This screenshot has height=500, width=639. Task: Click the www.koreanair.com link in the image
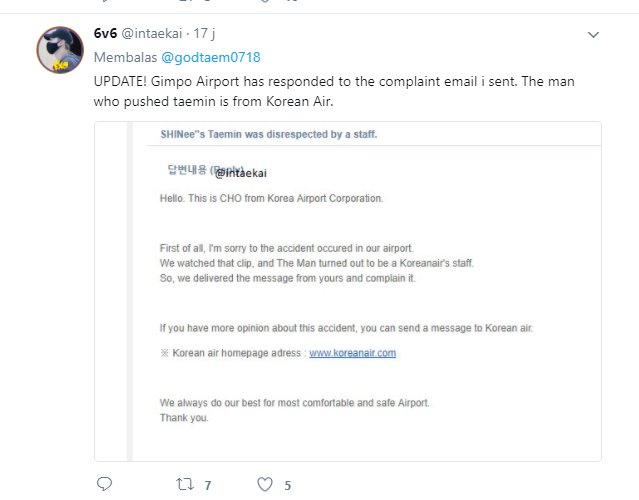pos(352,353)
